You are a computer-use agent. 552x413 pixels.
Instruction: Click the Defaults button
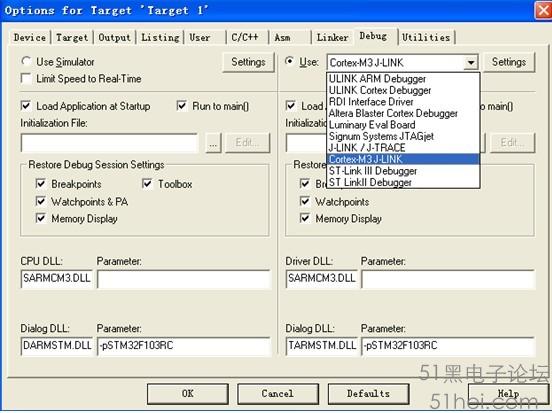click(368, 394)
